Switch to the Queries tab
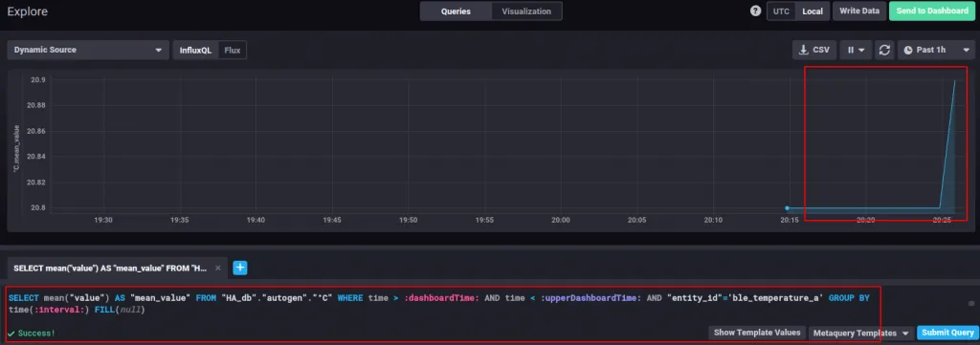The height and width of the screenshot is (345, 980). [x=456, y=11]
